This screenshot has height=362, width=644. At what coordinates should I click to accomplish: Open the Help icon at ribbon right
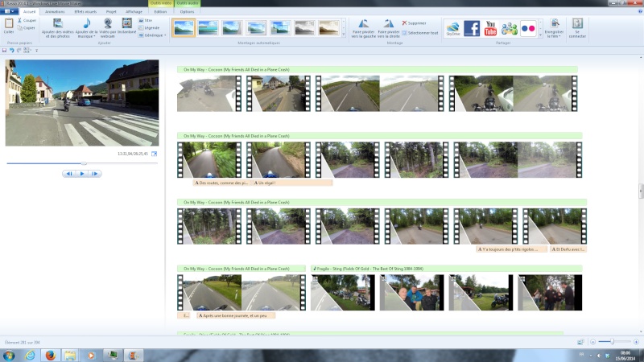click(640, 11)
